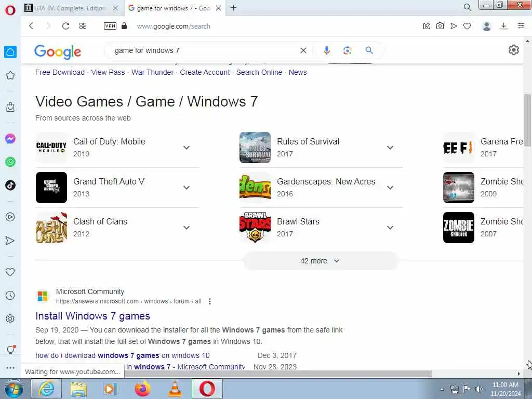Open My Flow arrow in sidebar
Viewport: 532px width, 399px height.
coord(10,241)
